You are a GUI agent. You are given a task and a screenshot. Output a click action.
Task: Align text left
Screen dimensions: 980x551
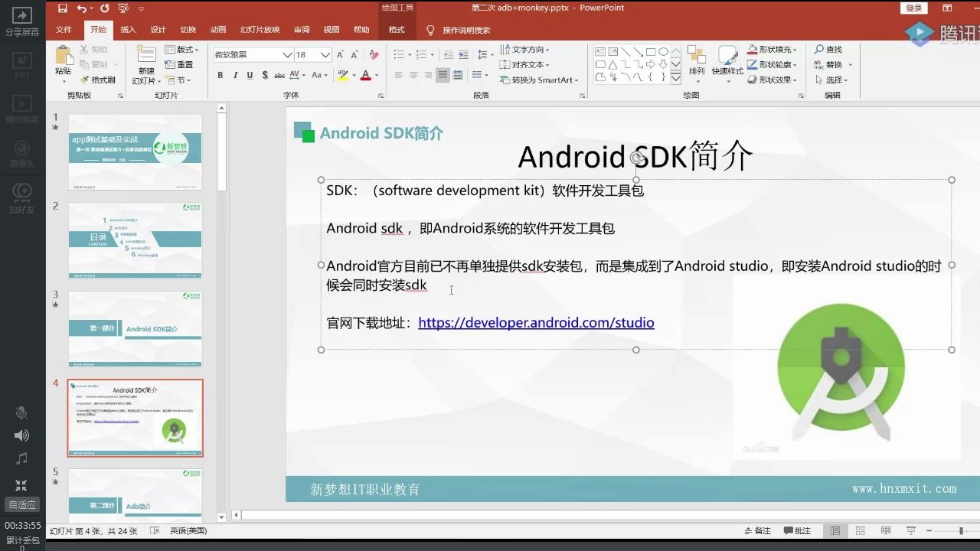click(398, 75)
